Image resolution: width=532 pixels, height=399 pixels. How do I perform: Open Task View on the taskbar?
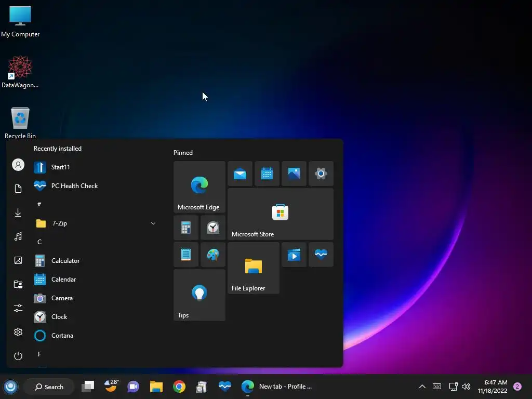point(88,387)
